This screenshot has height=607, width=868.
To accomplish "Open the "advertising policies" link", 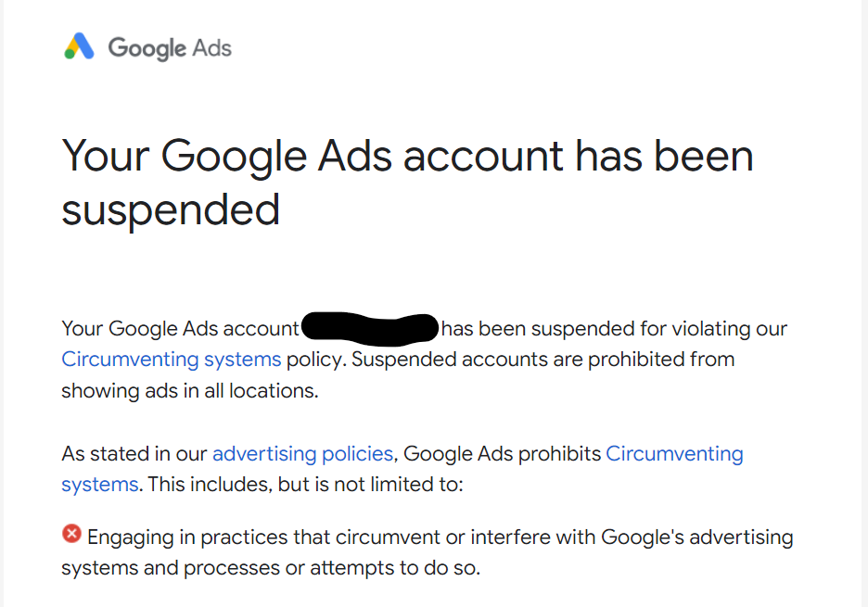I will point(302,454).
